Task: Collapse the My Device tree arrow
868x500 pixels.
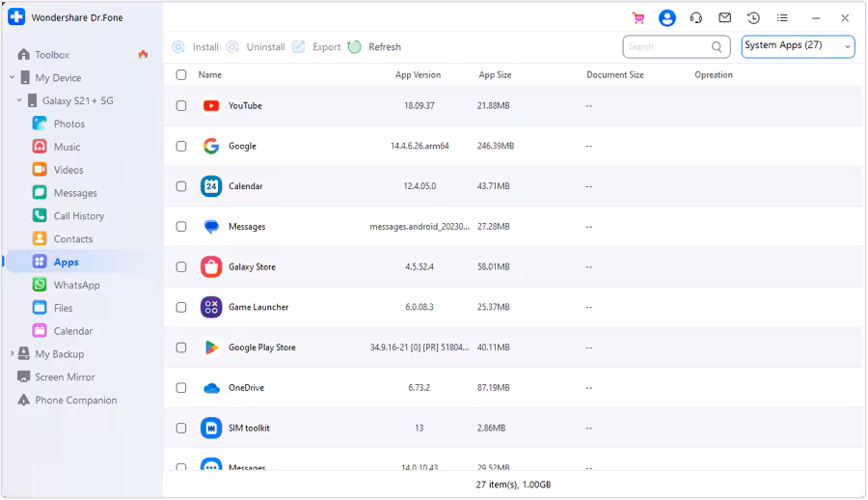Action: (x=13, y=77)
